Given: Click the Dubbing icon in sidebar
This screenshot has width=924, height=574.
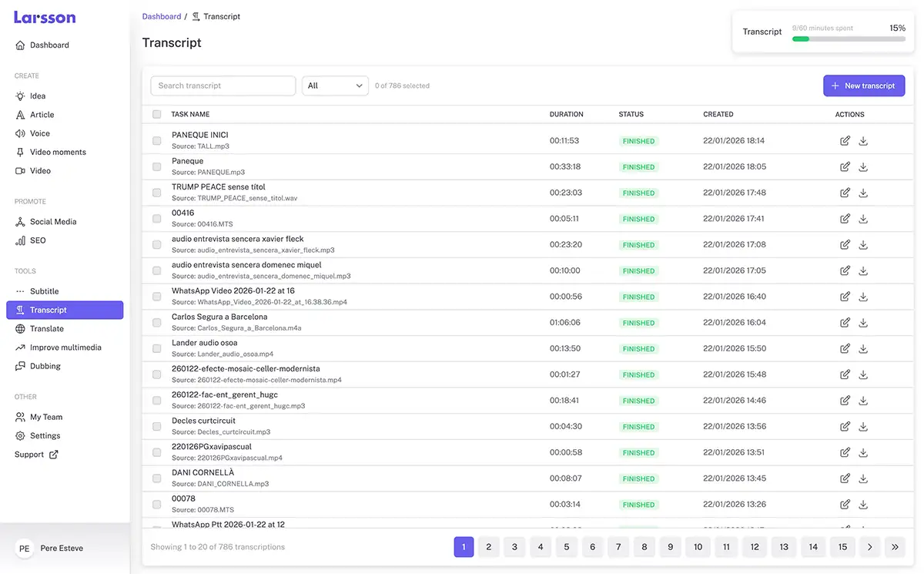Looking at the screenshot, I should point(20,367).
